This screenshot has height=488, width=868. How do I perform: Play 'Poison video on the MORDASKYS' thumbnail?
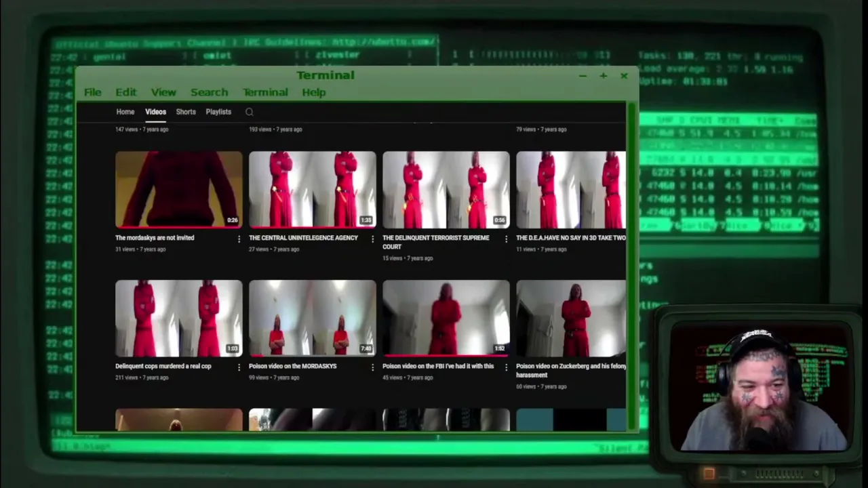pos(313,318)
